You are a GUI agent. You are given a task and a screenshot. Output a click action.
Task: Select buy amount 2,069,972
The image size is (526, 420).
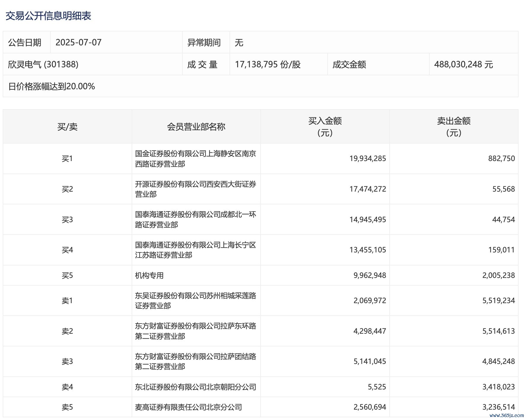[x=370, y=301]
